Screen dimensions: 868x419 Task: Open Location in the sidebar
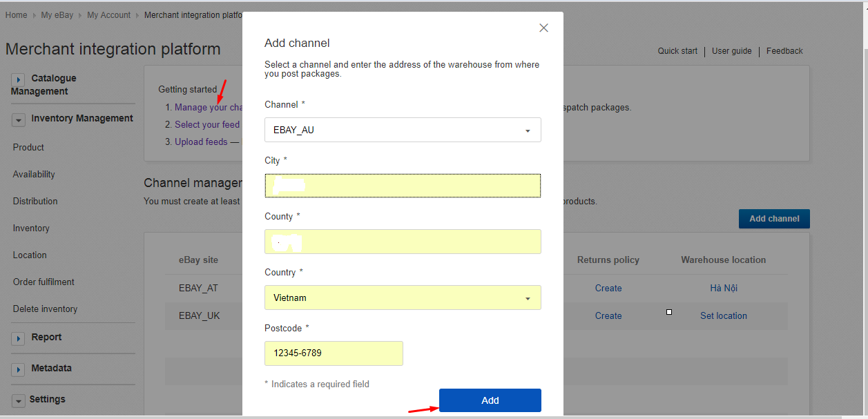(30, 255)
